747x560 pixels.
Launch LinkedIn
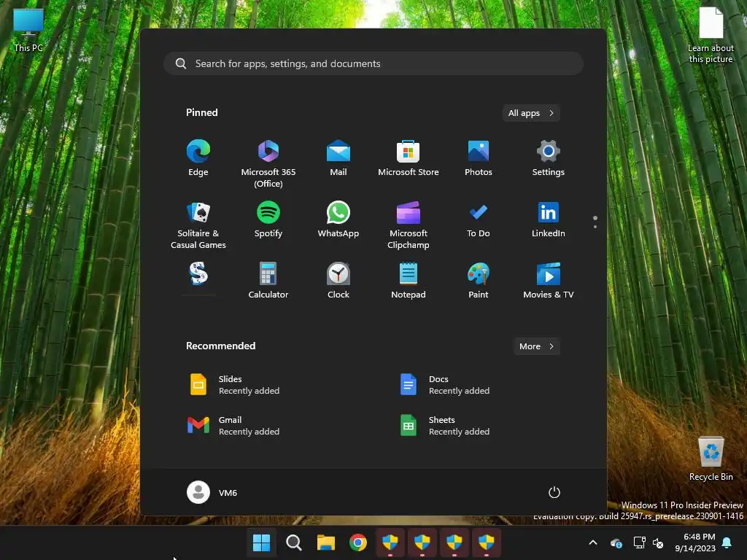(x=549, y=219)
